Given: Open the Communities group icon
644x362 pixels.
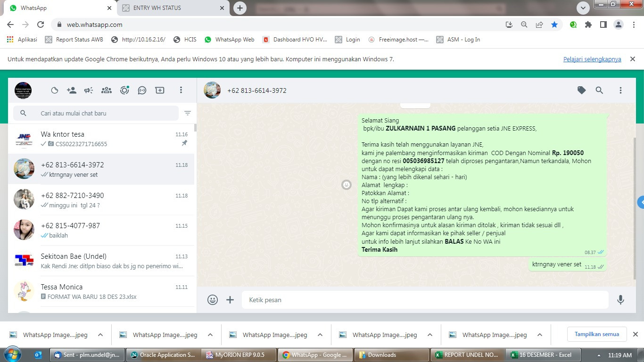Looking at the screenshot, I should coord(107,90).
